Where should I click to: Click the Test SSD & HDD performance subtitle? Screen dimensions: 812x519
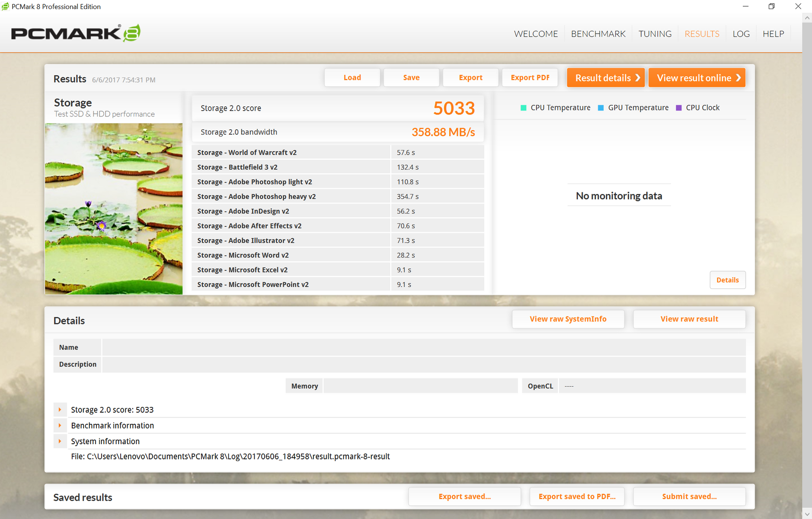[x=104, y=114]
